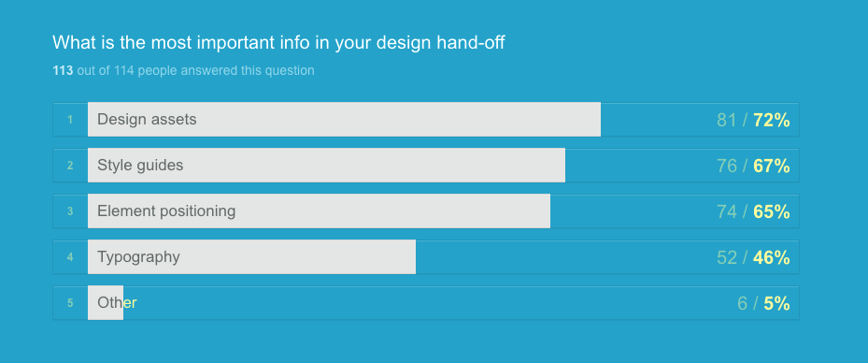This screenshot has height=363, width=868.
Task: Select the Typography result bar
Action: pyautogui.click(x=251, y=257)
